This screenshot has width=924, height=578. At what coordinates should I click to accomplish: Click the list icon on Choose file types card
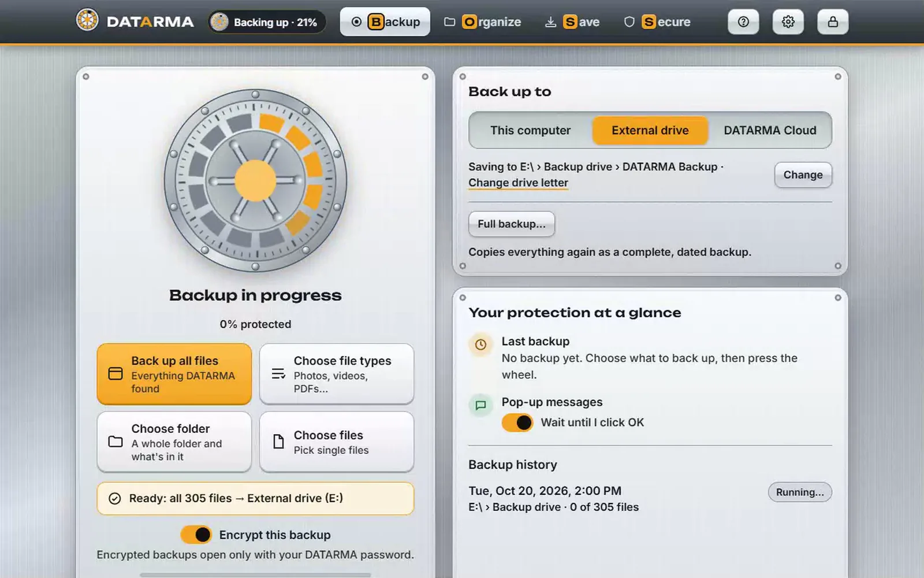[278, 374]
